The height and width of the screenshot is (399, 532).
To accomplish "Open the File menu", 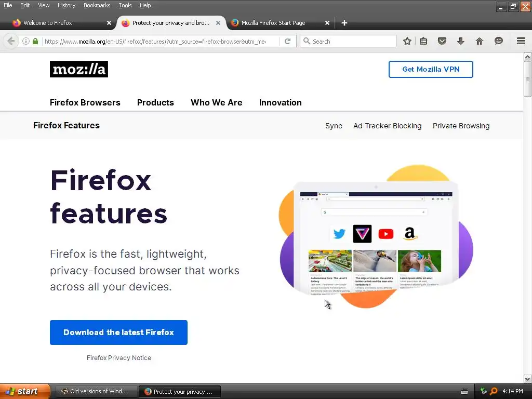I will [x=8, y=5].
